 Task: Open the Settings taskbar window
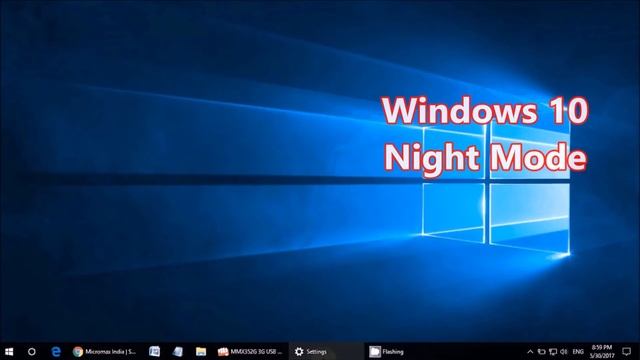click(x=325, y=351)
